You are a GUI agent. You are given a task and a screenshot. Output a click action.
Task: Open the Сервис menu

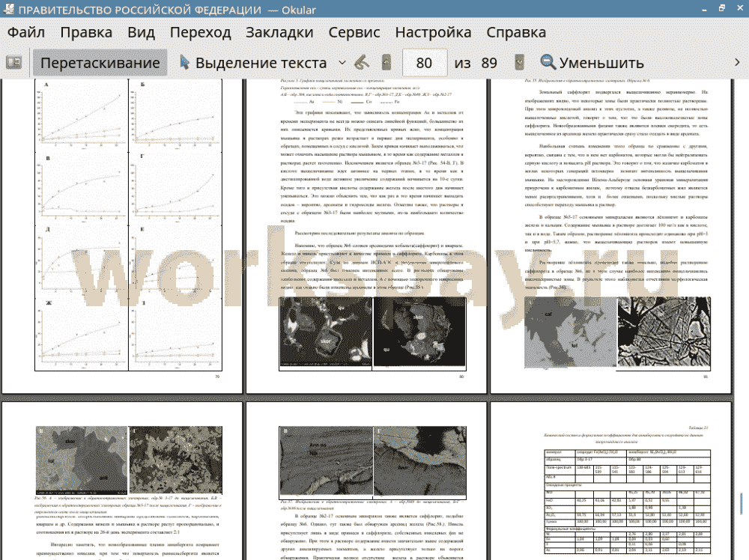[x=354, y=32]
